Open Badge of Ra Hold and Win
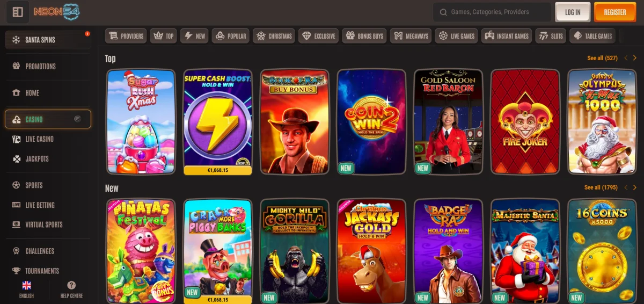 448,251
